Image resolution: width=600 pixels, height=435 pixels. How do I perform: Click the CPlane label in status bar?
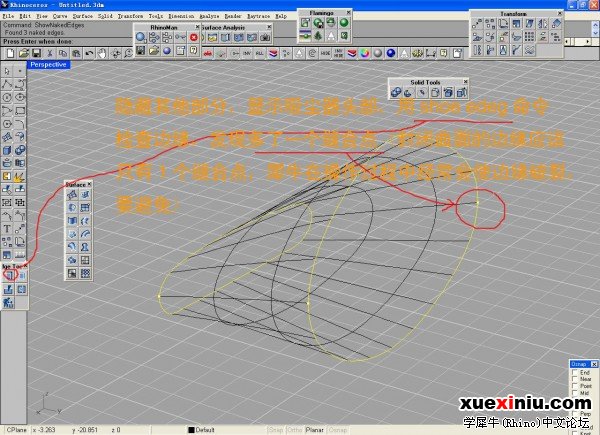click(x=16, y=430)
